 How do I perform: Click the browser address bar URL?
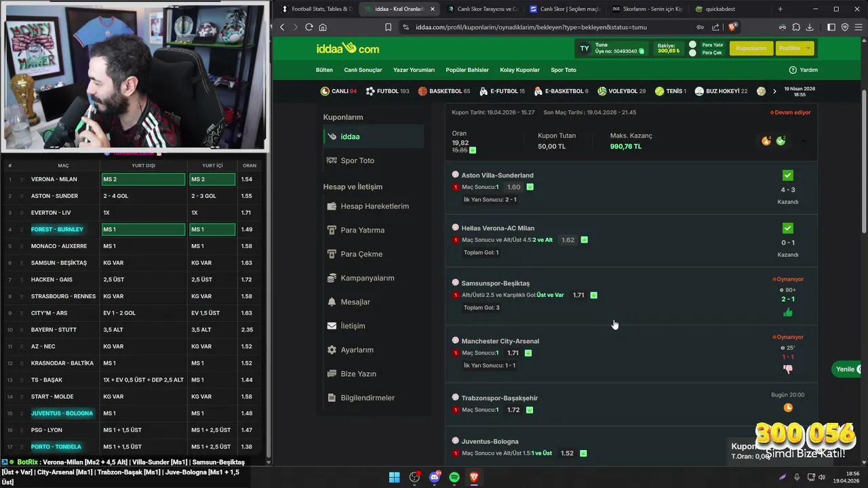[x=531, y=27]
